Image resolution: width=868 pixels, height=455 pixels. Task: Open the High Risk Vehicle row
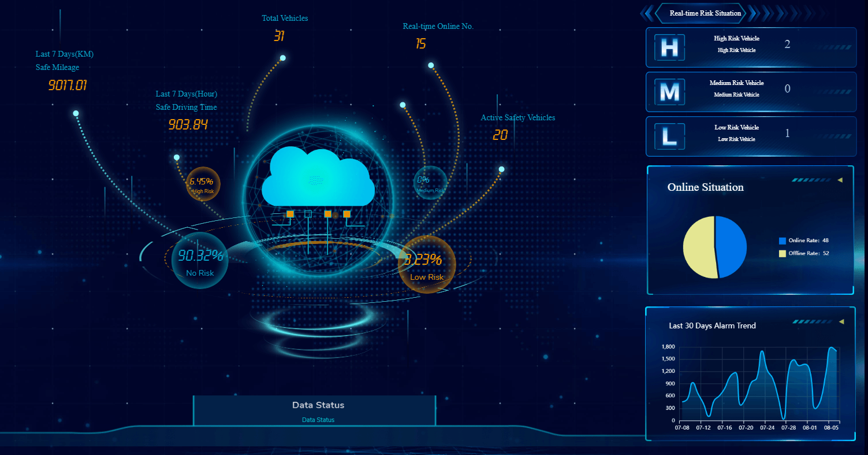751,47
